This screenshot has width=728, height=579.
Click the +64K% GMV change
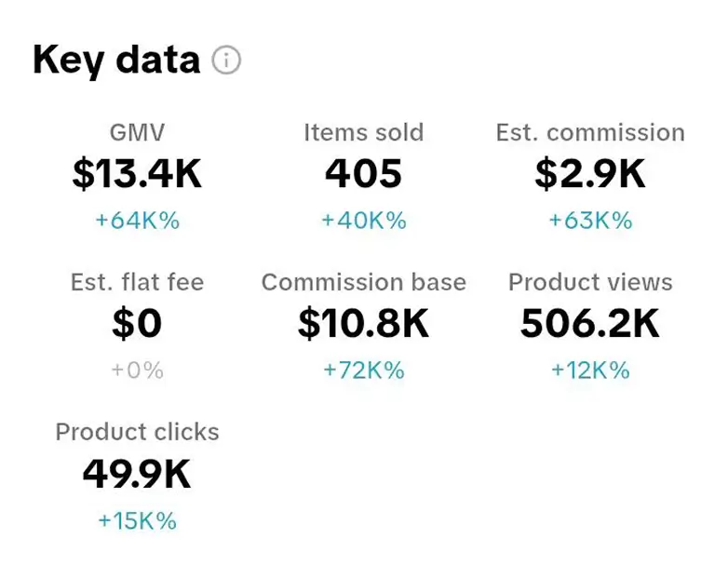click(x=137, y=221)
